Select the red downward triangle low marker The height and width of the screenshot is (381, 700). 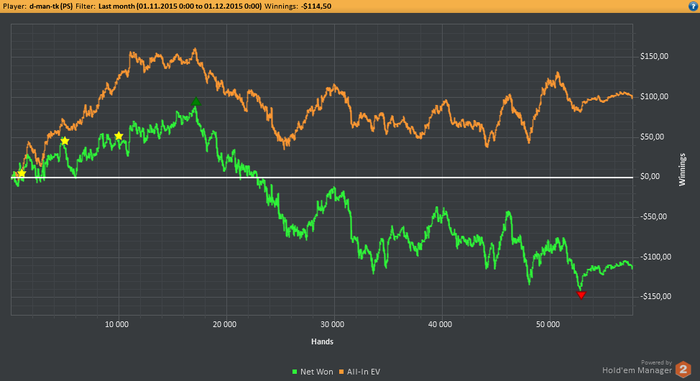[581, 295]
